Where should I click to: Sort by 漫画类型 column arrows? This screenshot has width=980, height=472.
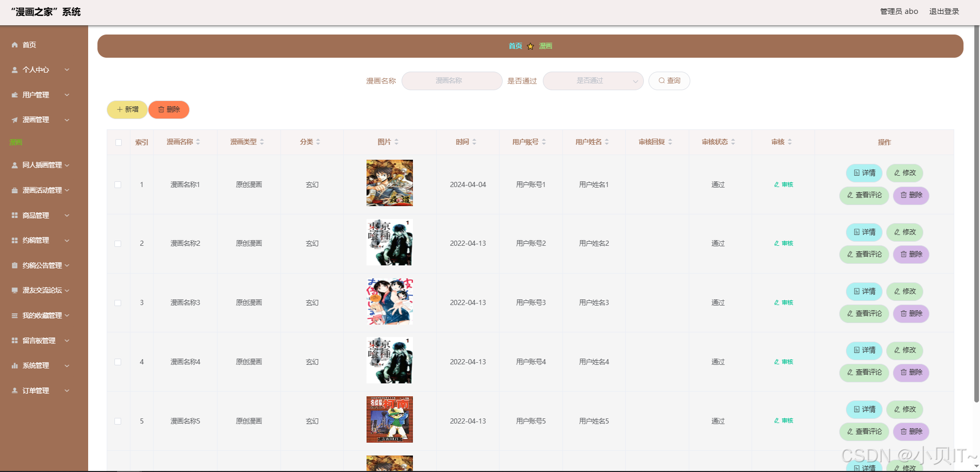(x=262, y=142)
